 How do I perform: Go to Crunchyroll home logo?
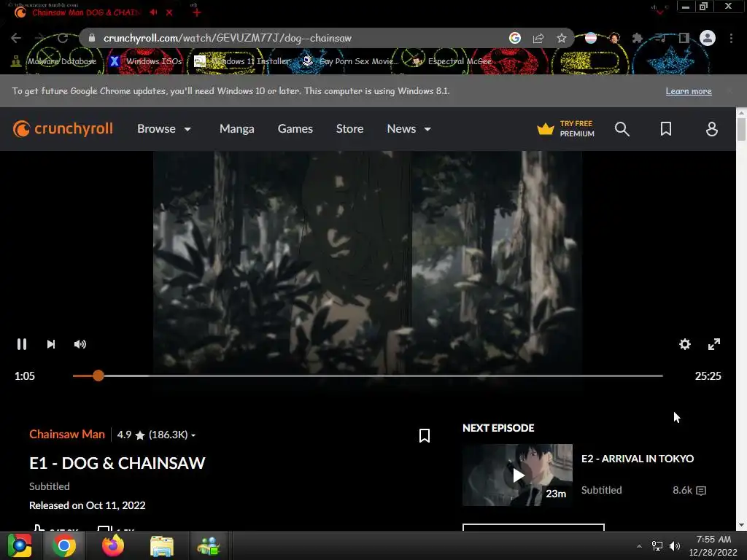(63, 129)
